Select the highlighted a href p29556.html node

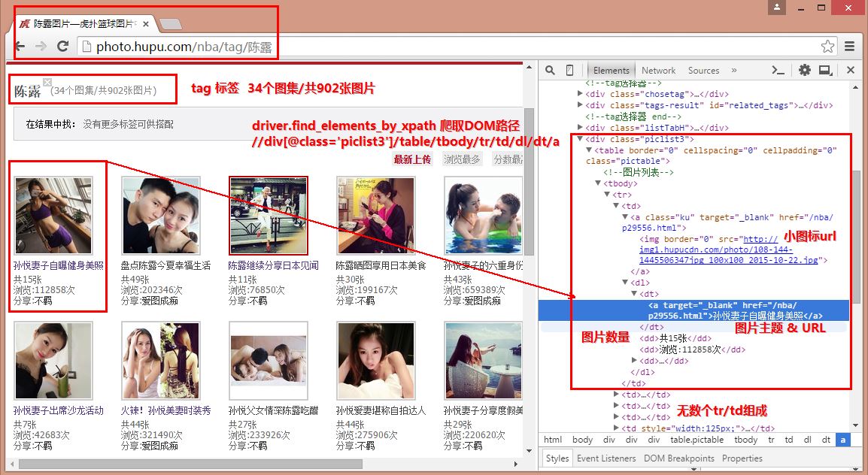pos(693,310)
